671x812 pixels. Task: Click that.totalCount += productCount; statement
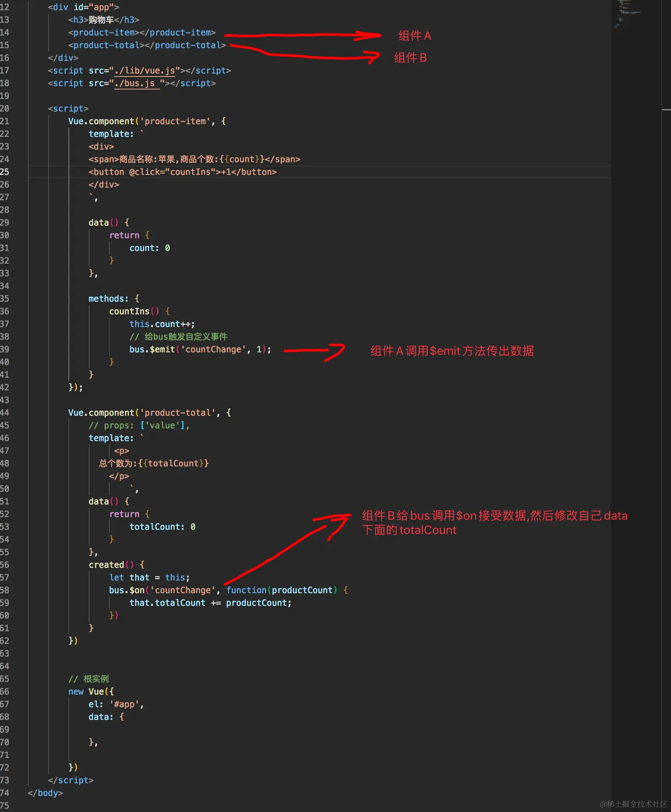click(x=210, y=603)
